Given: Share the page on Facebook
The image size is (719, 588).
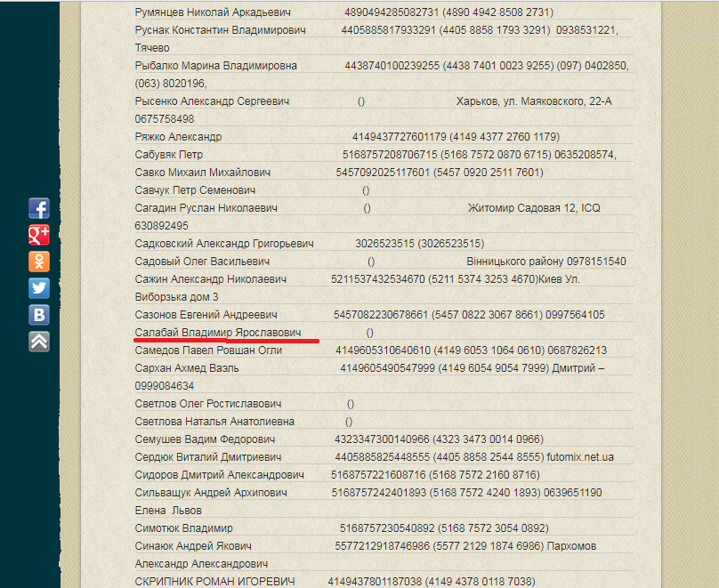Looking at the screenshot, I should click(x=39, y=208).
